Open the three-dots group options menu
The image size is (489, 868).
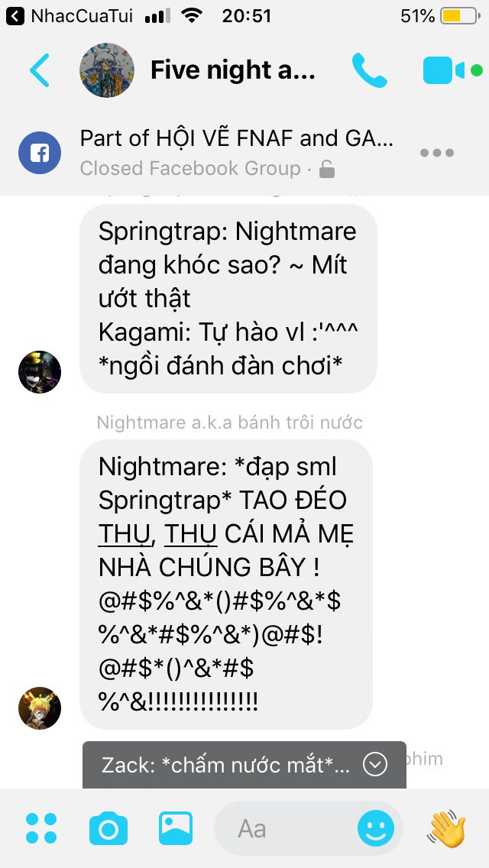pos(437,153)
